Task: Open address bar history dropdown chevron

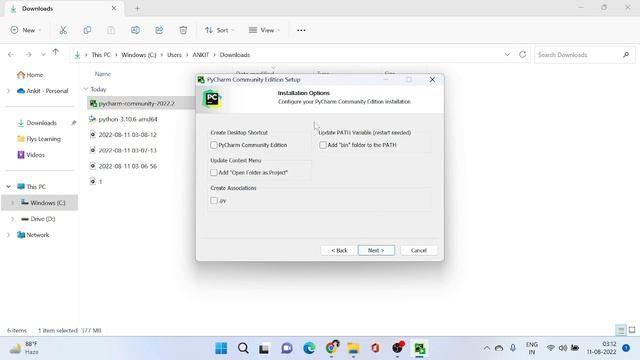Action: [507, 54]
